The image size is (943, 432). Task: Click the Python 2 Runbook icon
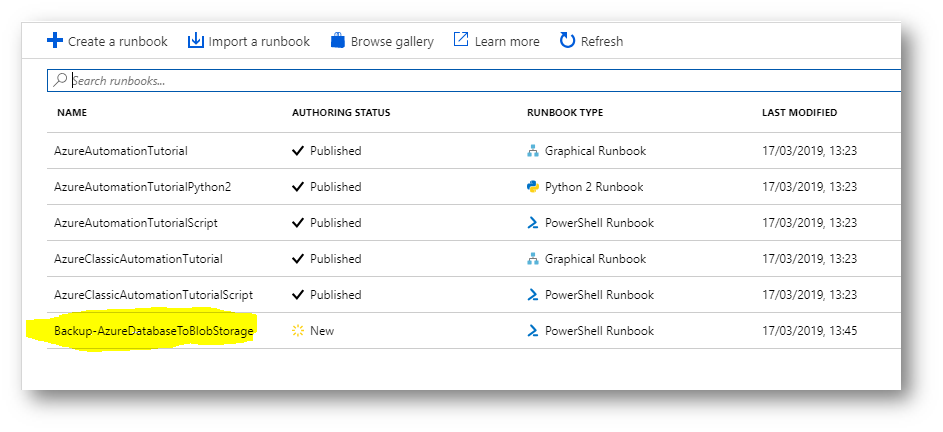click(532, 187)
